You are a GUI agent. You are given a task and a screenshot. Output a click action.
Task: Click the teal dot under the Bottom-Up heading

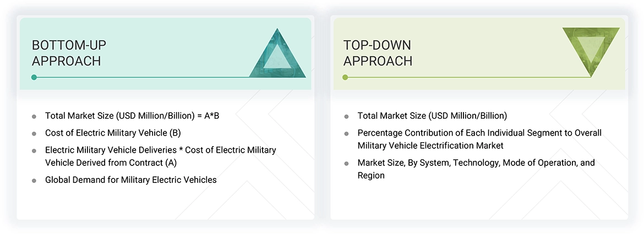[34, 77]
